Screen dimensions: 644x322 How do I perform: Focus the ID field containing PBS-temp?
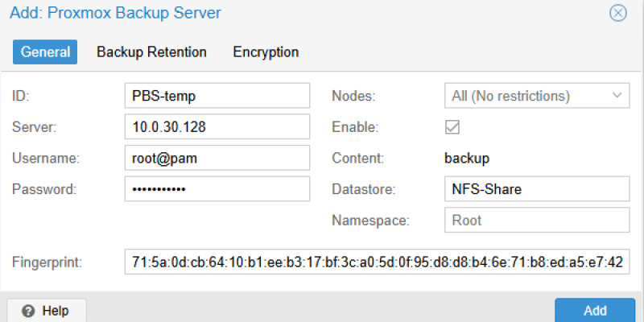217,96
